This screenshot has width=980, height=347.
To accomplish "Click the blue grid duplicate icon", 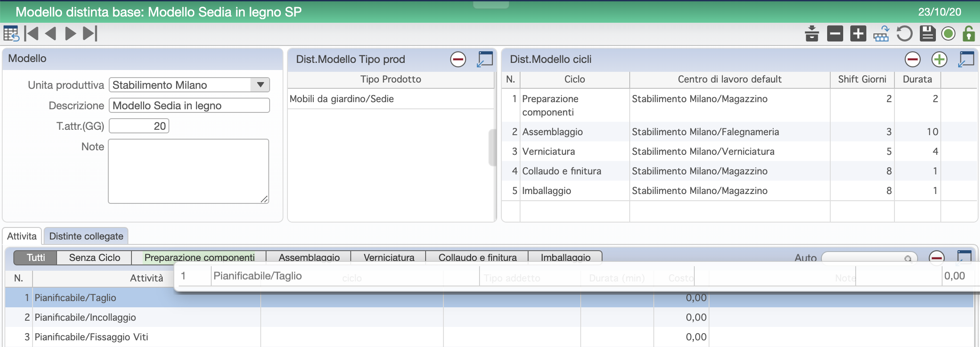I will (x=882, y=33).
